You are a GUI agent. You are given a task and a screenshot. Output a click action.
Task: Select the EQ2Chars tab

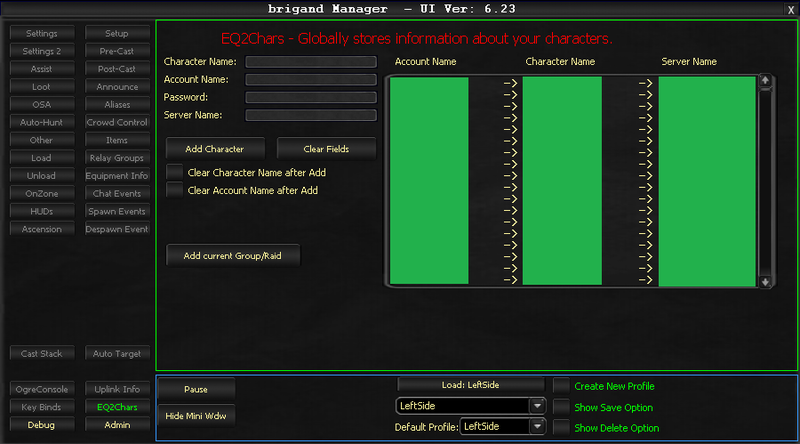[117, 407]
